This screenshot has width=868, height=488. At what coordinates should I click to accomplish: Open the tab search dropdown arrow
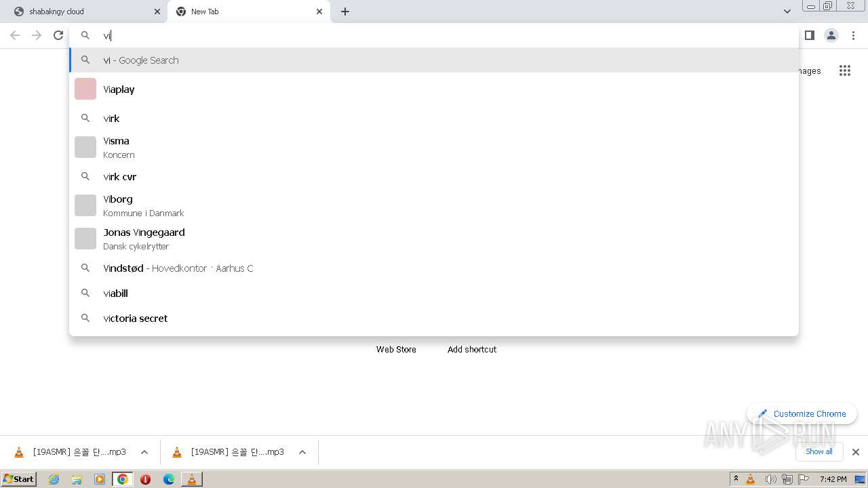point(787,12)
